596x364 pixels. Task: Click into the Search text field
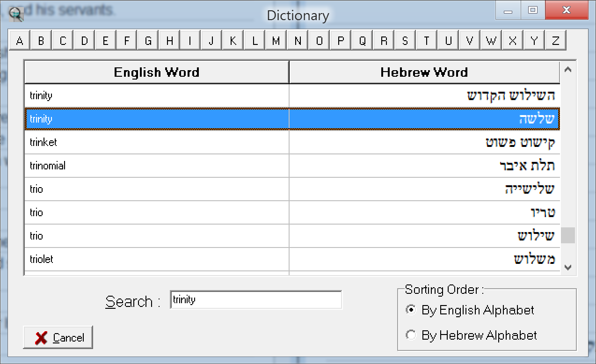(255, 300)
